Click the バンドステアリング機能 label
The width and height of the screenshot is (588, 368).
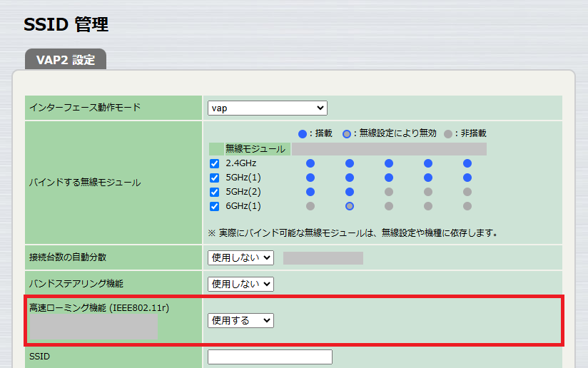click(x=76, y=284)
